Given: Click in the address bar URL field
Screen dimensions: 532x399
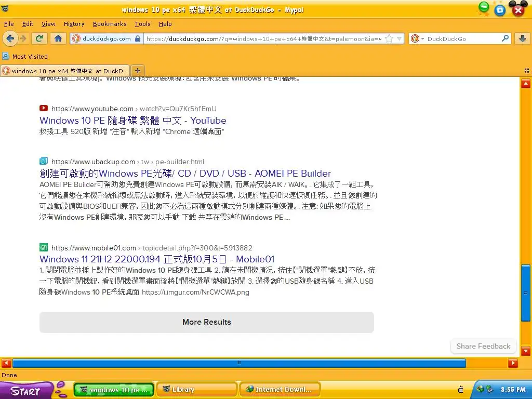Looking at the screenshot, I should point(263,38).
